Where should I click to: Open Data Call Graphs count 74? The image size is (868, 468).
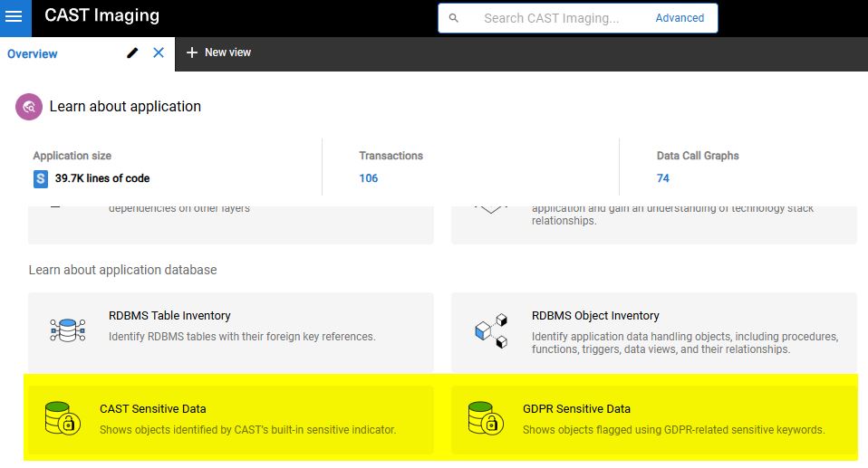(663, 178)
